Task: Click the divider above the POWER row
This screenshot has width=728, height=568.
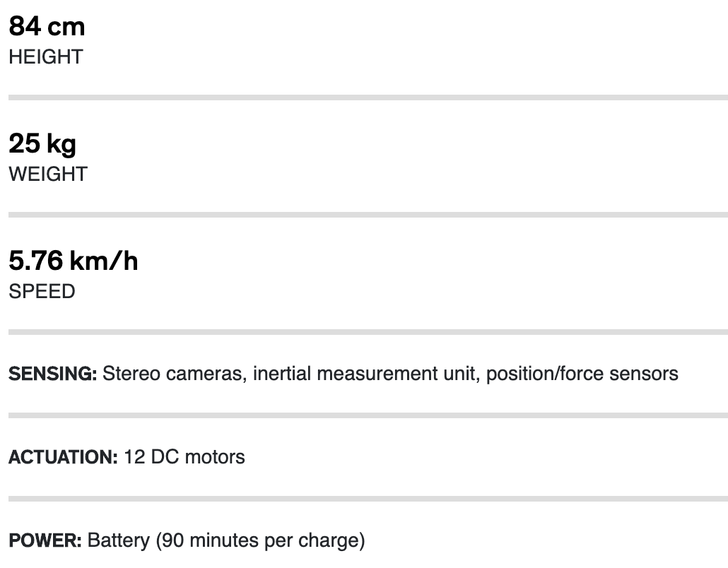Action: pos(368,499)
